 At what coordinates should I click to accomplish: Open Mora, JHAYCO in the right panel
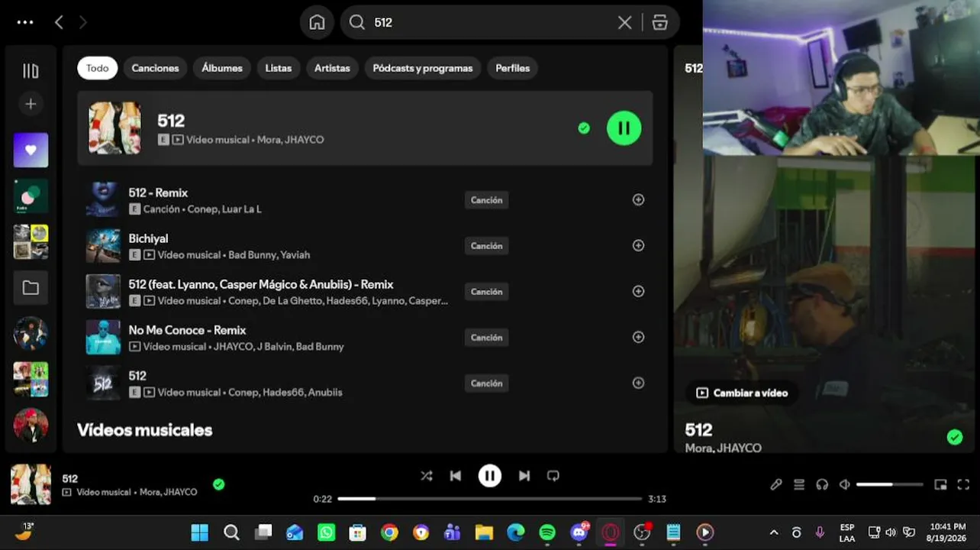click(x=723, y=448)
